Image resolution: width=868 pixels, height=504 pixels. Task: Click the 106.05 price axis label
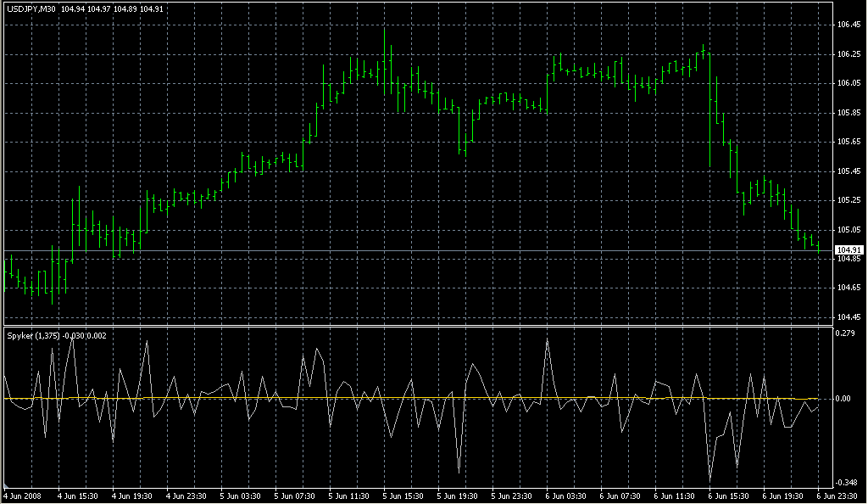click(849, 83)
